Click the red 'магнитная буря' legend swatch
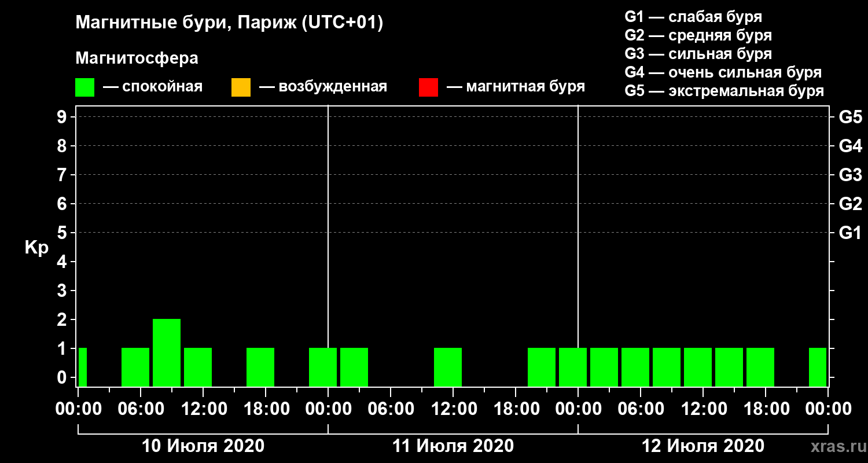The width and height of the screenshot is (868, 463). 428,87
